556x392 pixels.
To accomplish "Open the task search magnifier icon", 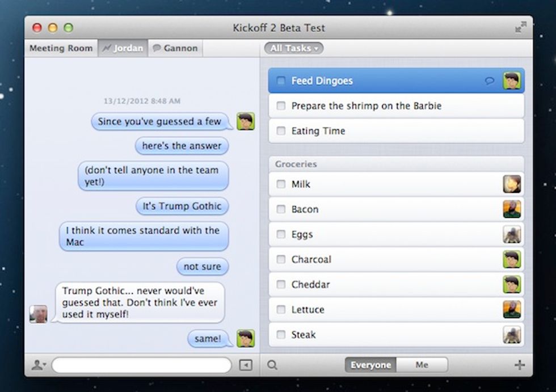I will tap(272, 365).
